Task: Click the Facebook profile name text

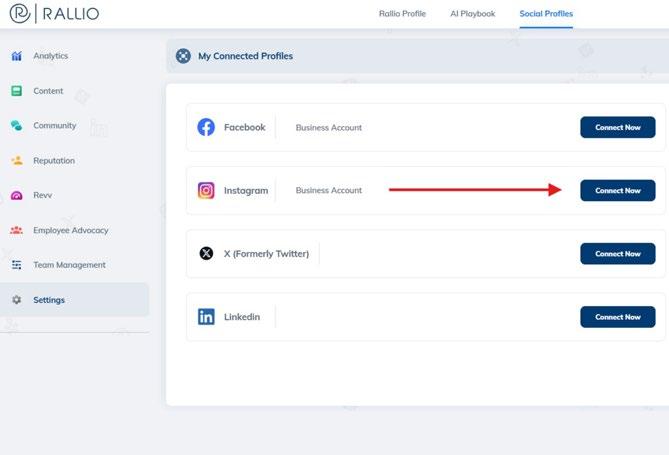Action: pos(244,127)
